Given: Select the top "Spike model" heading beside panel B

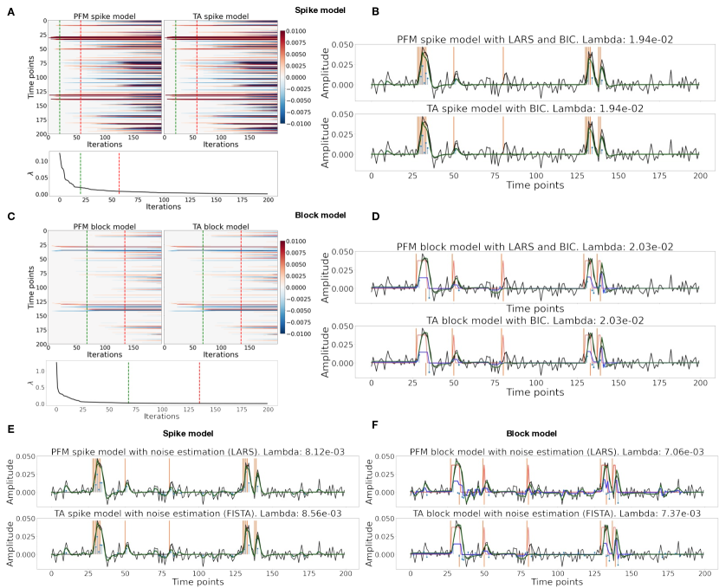Looking at the screenshot, I should click(x=320, y=10).
